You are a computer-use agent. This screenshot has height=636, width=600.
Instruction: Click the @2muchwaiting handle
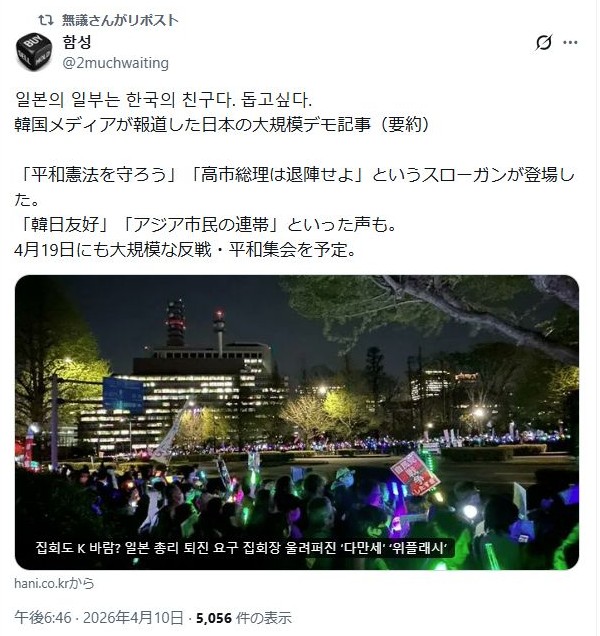pos(116,63)
